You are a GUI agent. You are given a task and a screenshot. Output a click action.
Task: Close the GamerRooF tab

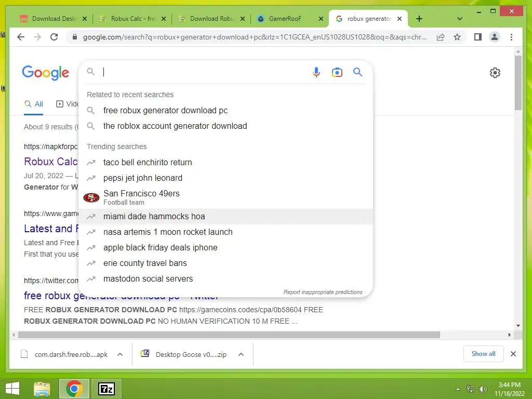click(x=321, y=19)
